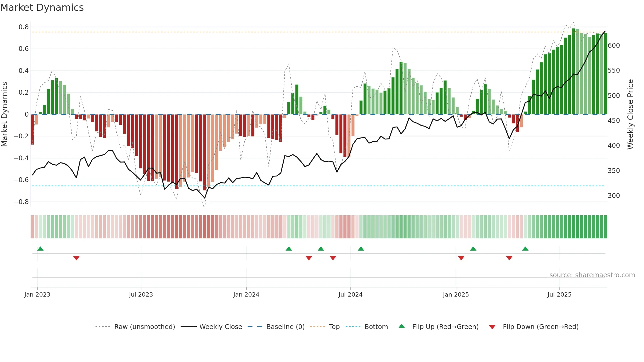The height and width of the screenshot is (362, 644).
Task: Click the Jul 2025 x-axis label
Action: coord(559,294)
